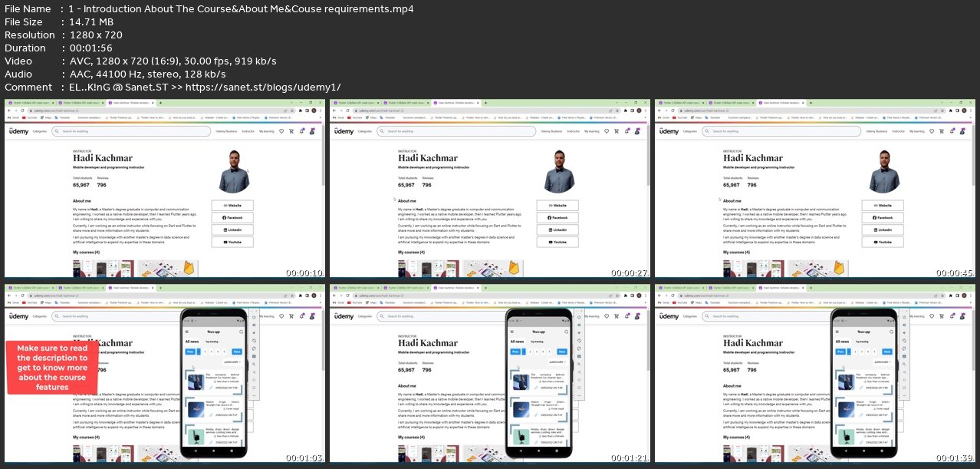Tap the first news card image, 00:01:03 frame
Screen dimensions: 980x469
(196, 381)
